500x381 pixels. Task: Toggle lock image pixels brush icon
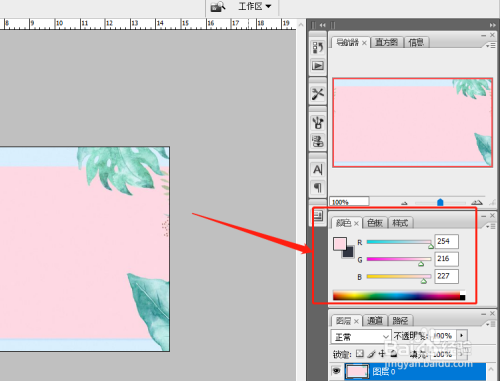[x=371, y=354]
